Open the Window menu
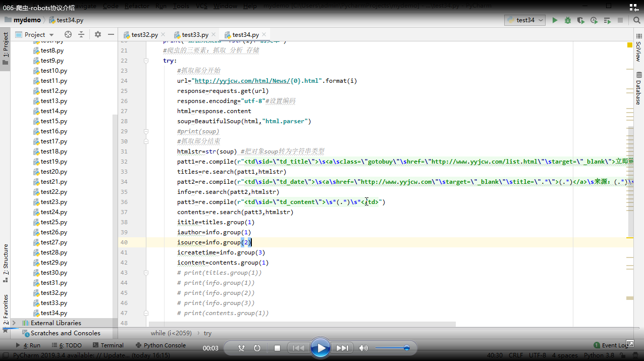 [225, 6]
